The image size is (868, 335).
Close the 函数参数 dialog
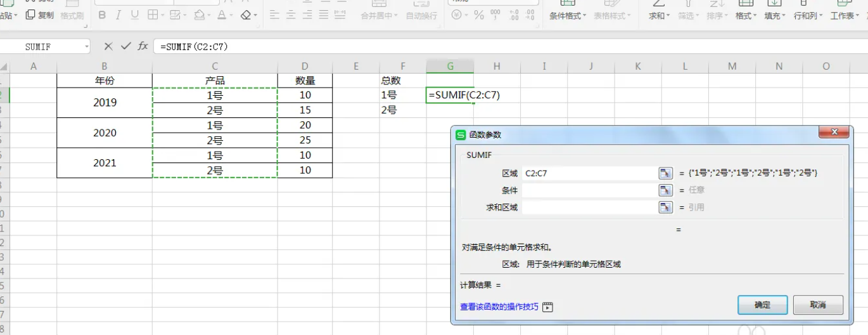834,132
